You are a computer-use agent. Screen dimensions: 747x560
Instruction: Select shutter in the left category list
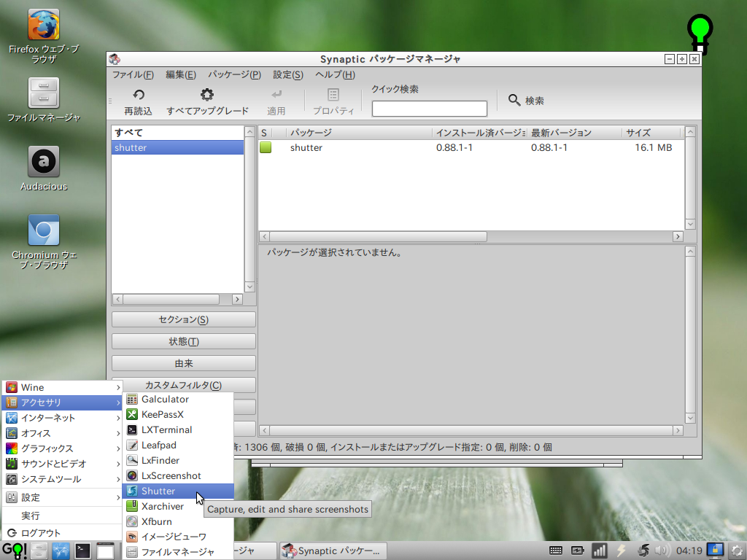pyautogui.click(x=177, y=147)
